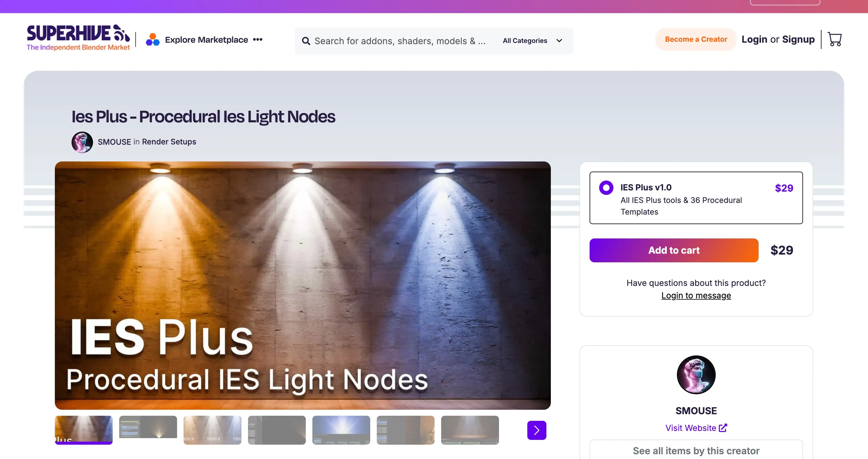The image size is (868, 459).
Task: Click the search magnifier icon
Action: (x=306, y=41)
